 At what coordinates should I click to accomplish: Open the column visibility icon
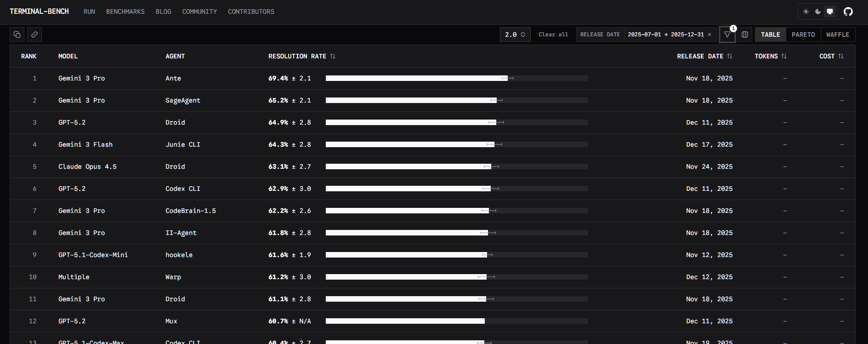click(x=745, y=34)
